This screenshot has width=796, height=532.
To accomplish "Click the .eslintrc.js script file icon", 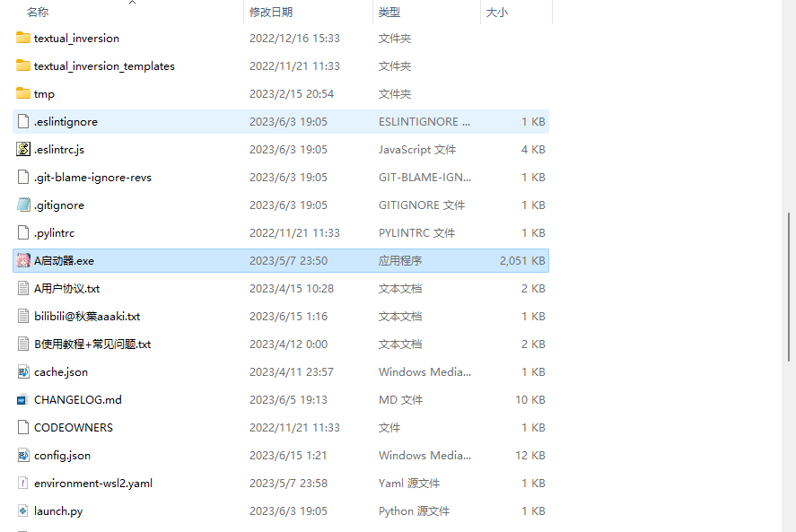I will [22, 149].
